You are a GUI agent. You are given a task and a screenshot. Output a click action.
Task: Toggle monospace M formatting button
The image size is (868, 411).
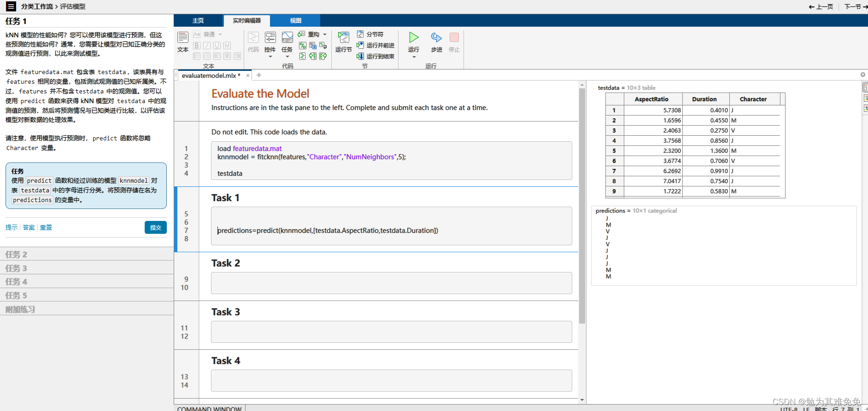tap(227, 46)
